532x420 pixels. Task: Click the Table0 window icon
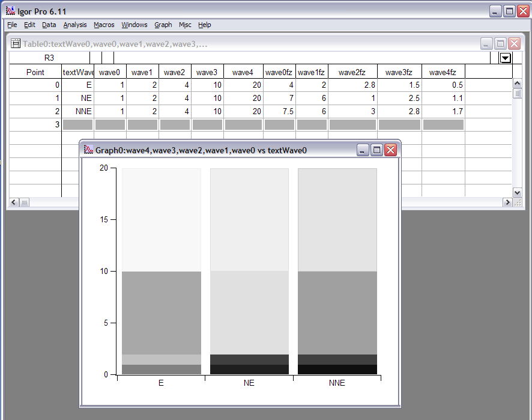(16, 44)
